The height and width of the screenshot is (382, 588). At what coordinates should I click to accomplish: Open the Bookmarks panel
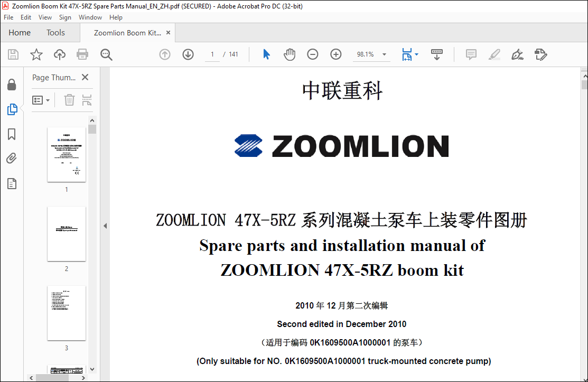(x=12, y=134)
